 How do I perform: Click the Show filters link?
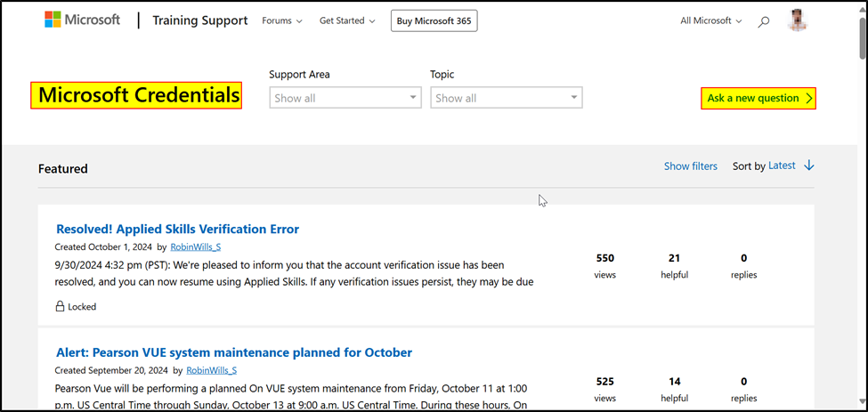coord(690,166)
